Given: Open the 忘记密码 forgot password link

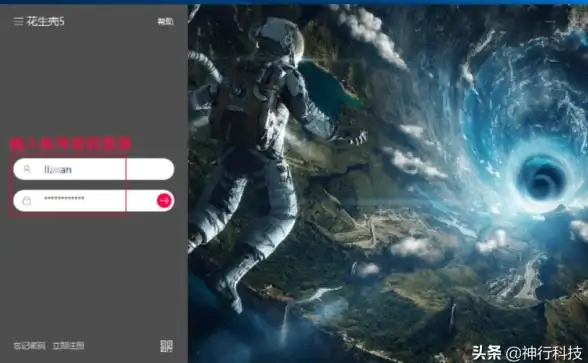Looking at the screenshot, I should [x=29, y=345].
